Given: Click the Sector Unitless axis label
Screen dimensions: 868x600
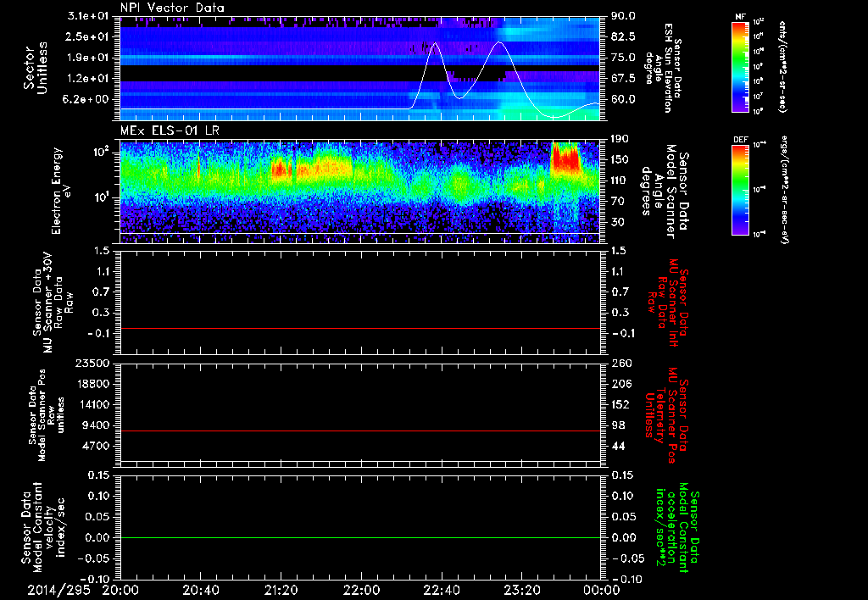Looking at the screenshot, I should point(34,68).
